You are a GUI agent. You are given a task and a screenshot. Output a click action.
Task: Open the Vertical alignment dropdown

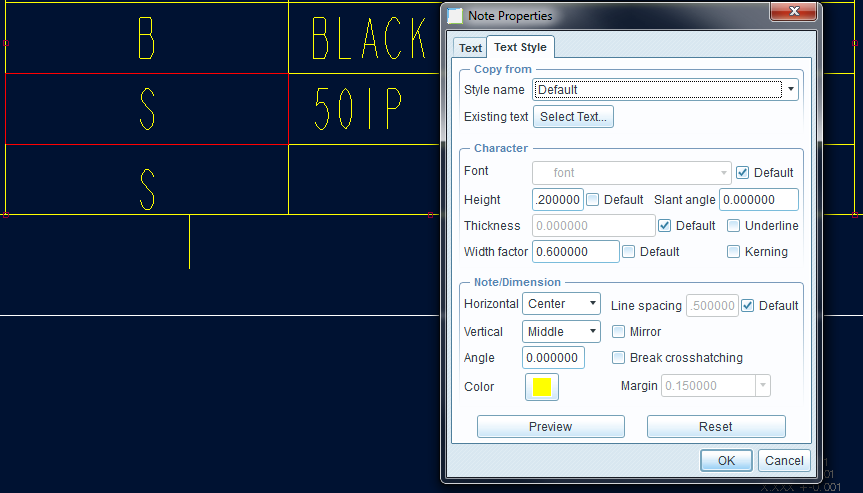point(561,332)
